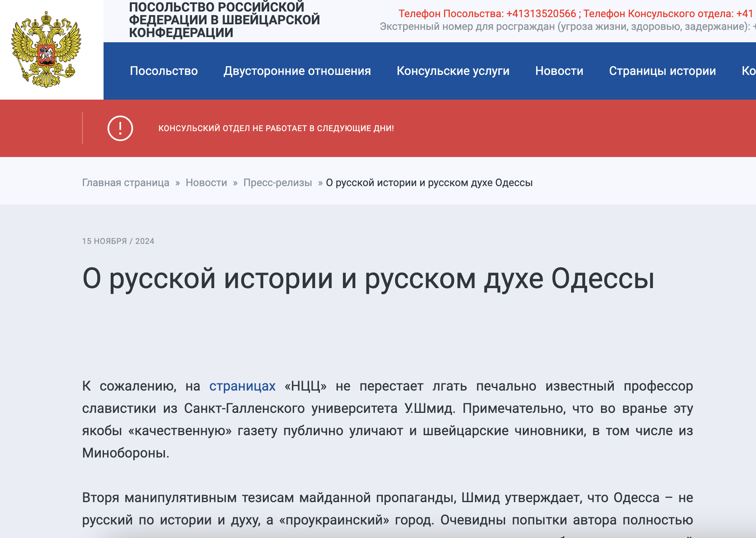This screenshot has width=756, height=538.
Task: Click the article headline about Одессы
Action: pyautogui.click(x=368, y=278)
